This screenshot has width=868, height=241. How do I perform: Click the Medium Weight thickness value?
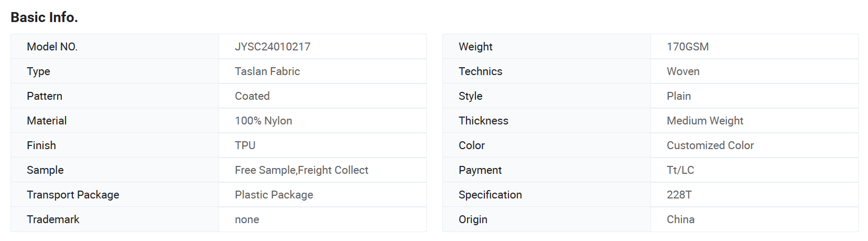click(705, 121)
